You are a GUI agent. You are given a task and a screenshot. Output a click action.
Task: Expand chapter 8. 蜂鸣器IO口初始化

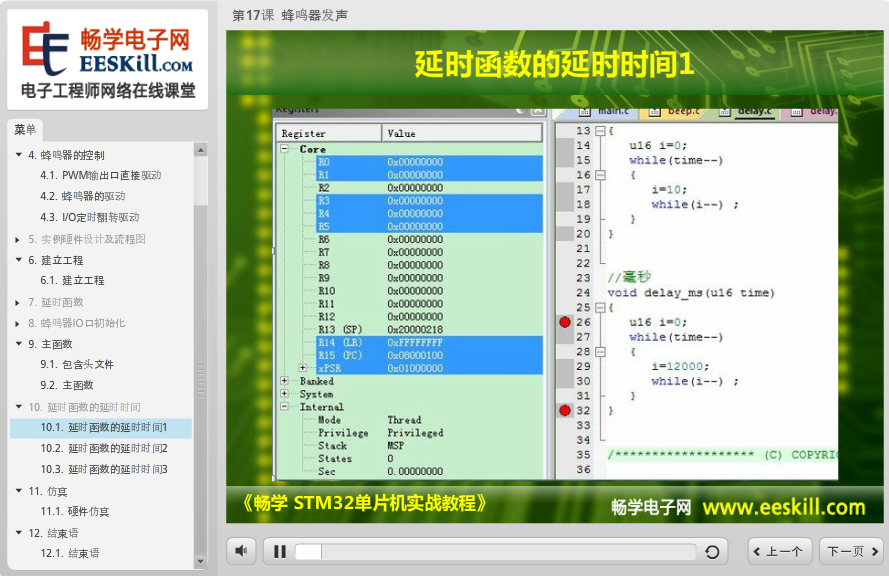coord(18,324)
